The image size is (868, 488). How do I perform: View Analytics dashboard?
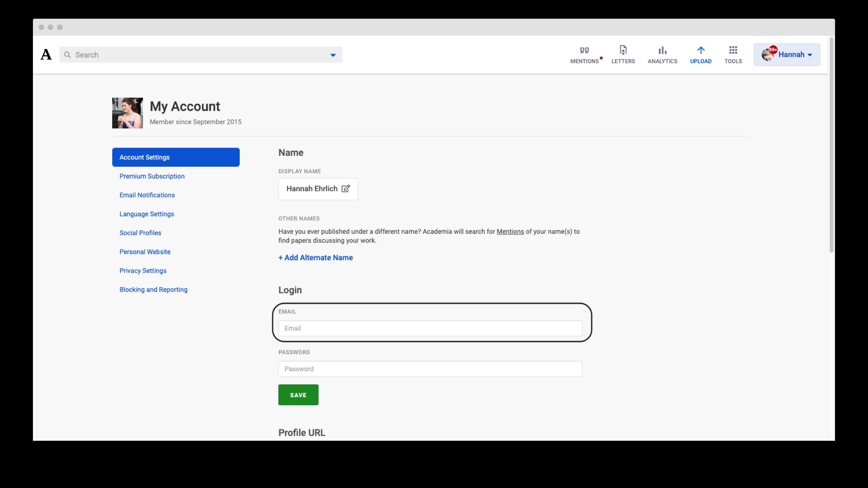(x=662, y=54)
